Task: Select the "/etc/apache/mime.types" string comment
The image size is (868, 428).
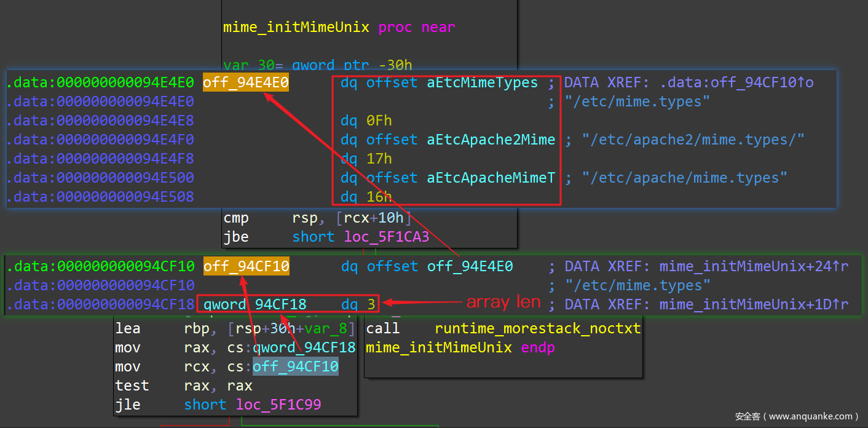Action: point(685,178)
